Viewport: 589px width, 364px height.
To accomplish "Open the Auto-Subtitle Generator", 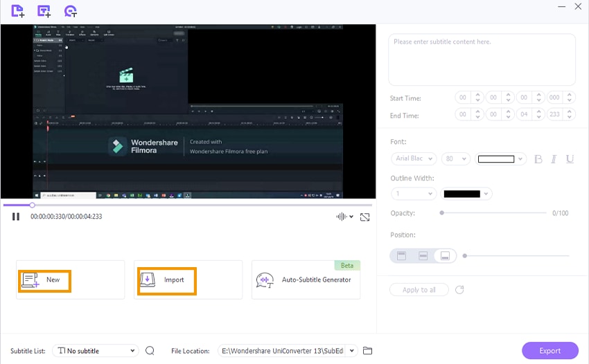I will pos(306,280).
